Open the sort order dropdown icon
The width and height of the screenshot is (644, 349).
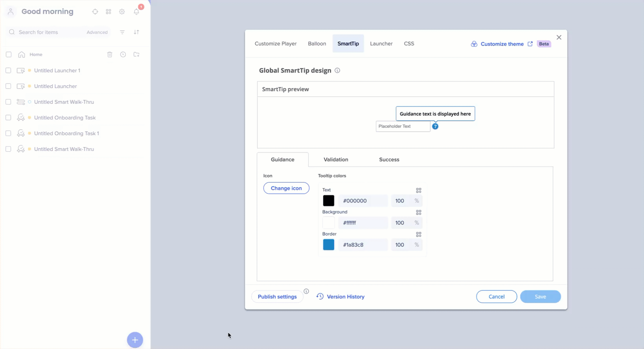tap(136, 32)
